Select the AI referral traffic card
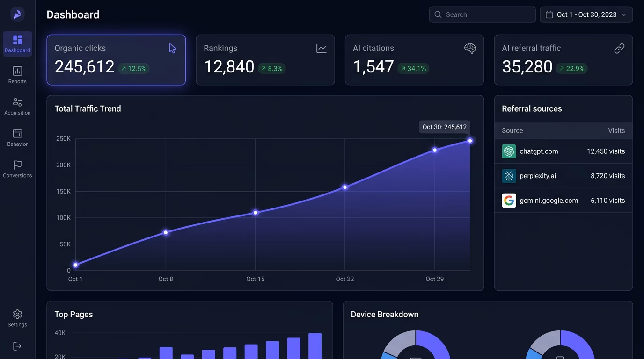The height and width of the screenshot is (359, 644). point(563,60)
